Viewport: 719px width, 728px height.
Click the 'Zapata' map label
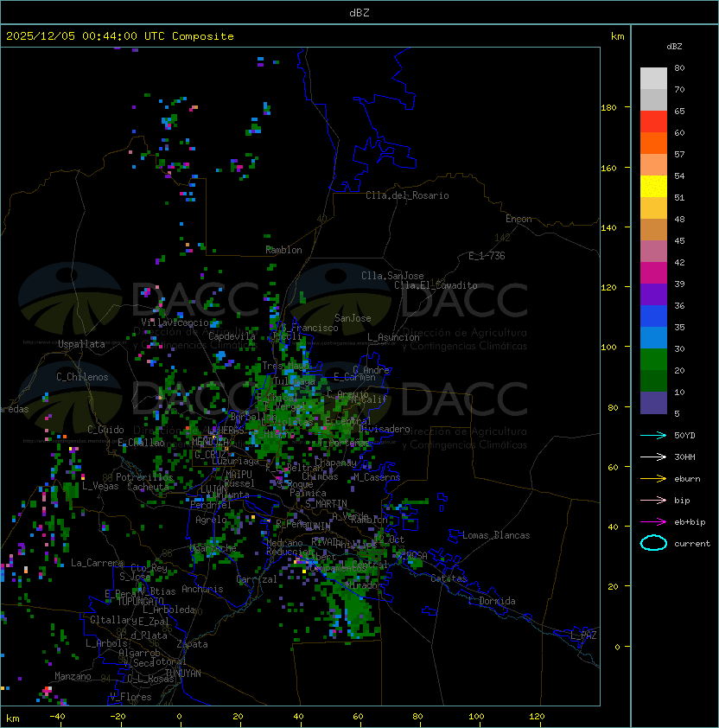(192, 644)
